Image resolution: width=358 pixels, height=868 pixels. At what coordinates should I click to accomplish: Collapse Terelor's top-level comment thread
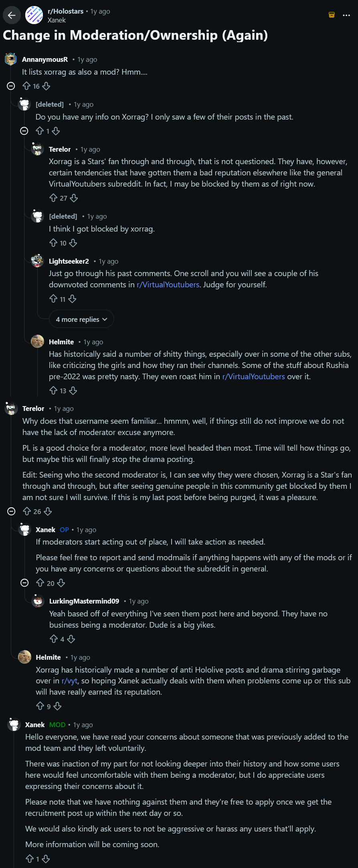tap(12, 511)
